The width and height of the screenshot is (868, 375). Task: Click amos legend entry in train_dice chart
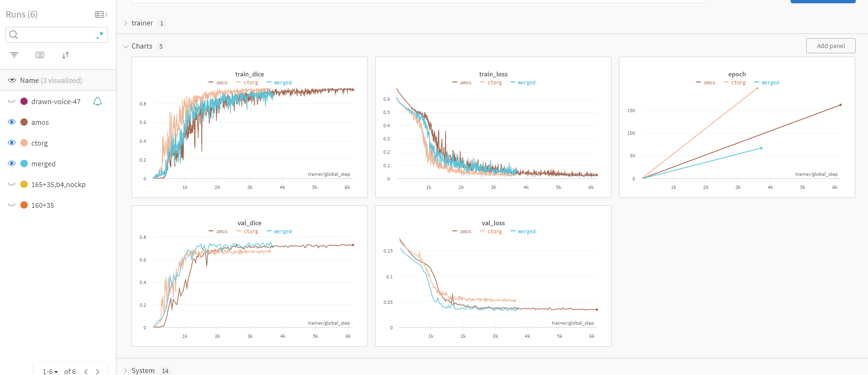(x=218, y=82)
